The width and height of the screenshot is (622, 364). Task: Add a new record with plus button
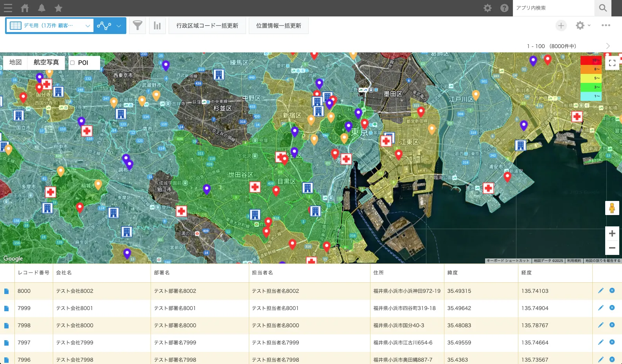[561, 25]
